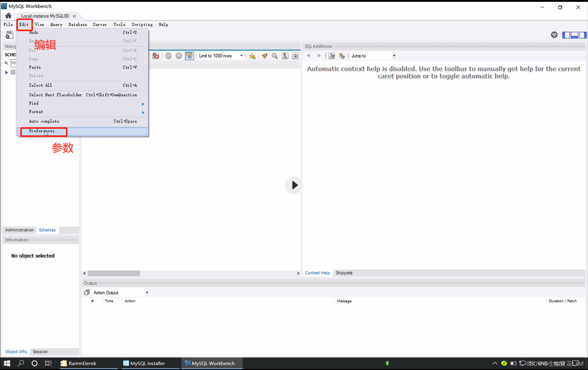The width and height of the screenshot is (588, 370).
Task: Switch to the Administration tab
Action: [x=19, y=230]
